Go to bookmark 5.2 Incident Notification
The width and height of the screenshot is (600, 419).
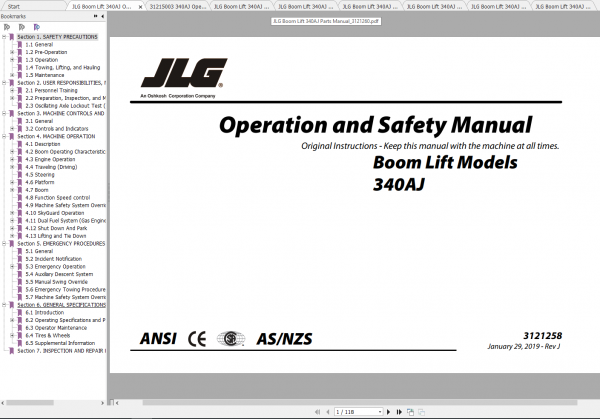point(54,259)
